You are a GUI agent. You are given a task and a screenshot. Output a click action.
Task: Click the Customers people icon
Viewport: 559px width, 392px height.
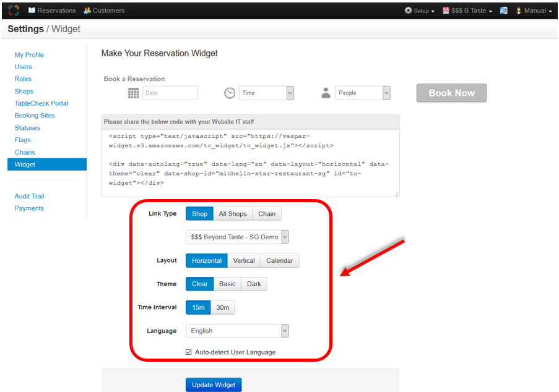pyautogui.click(x=87, y=11)
